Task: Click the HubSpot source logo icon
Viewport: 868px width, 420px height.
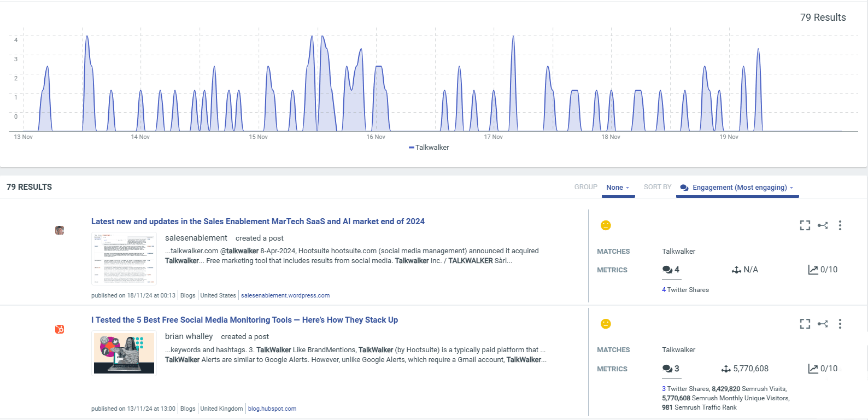Action: pos(60,329)
